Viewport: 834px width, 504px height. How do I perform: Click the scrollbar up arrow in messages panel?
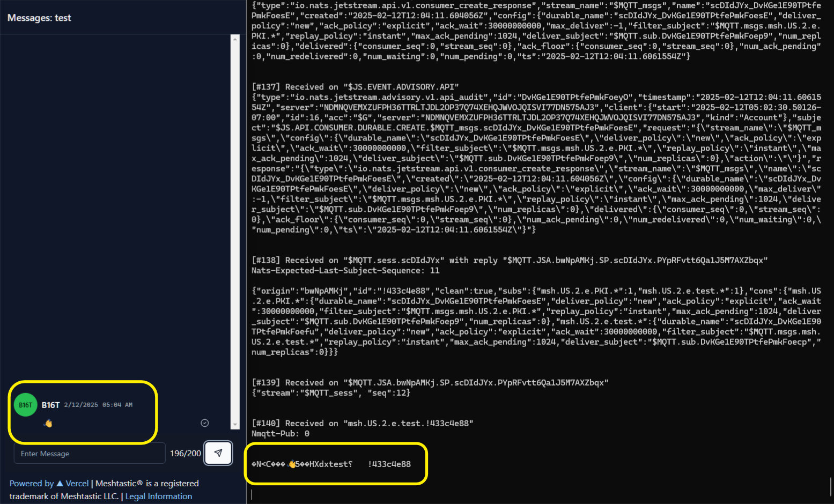point(235,39)
